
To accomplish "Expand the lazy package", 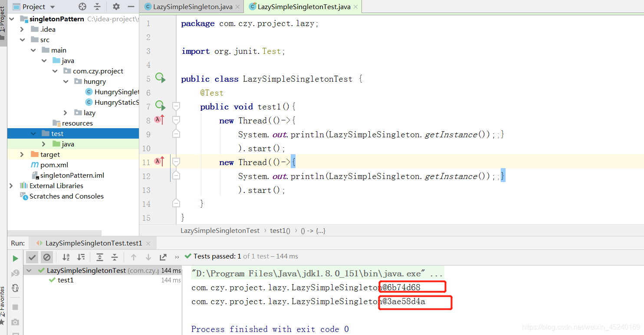I will (x=66, y=113).
